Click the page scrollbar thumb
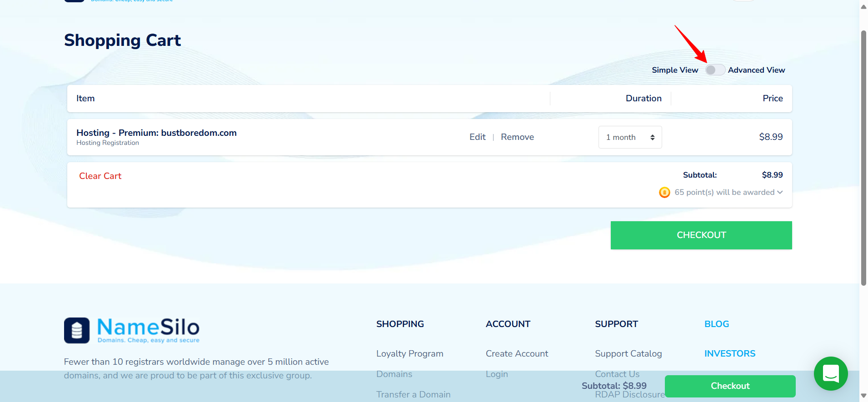 coord(863,158)
